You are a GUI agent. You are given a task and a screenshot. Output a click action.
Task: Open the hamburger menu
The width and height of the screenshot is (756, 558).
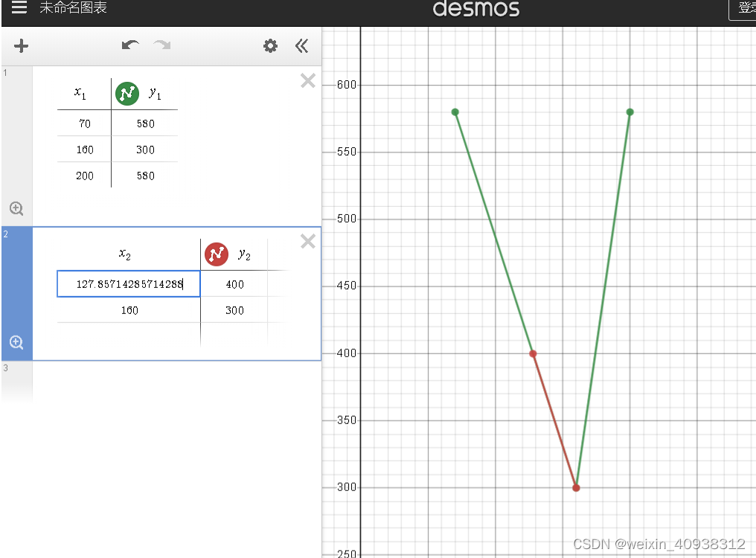[x=19, y=7]
